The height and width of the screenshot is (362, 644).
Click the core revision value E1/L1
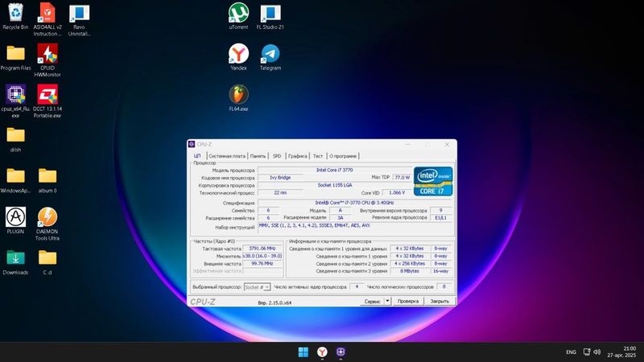(x=440, y=218)
